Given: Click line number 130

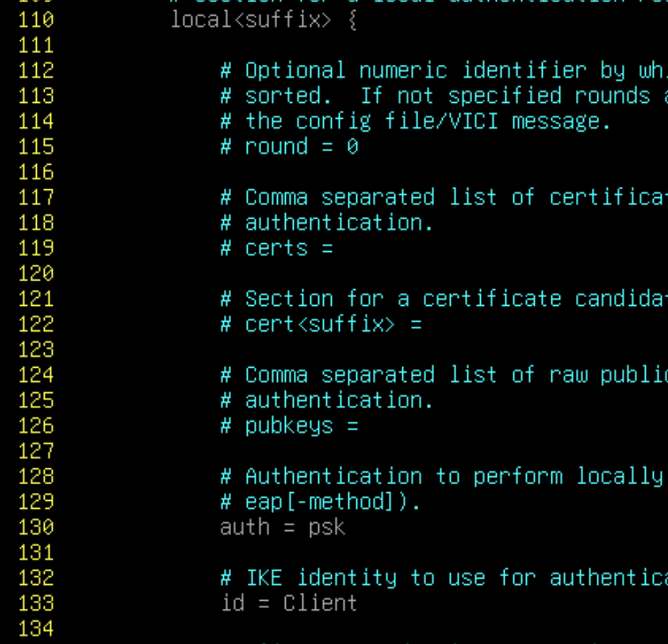Looking at the screenshot, I should [36, 527].
